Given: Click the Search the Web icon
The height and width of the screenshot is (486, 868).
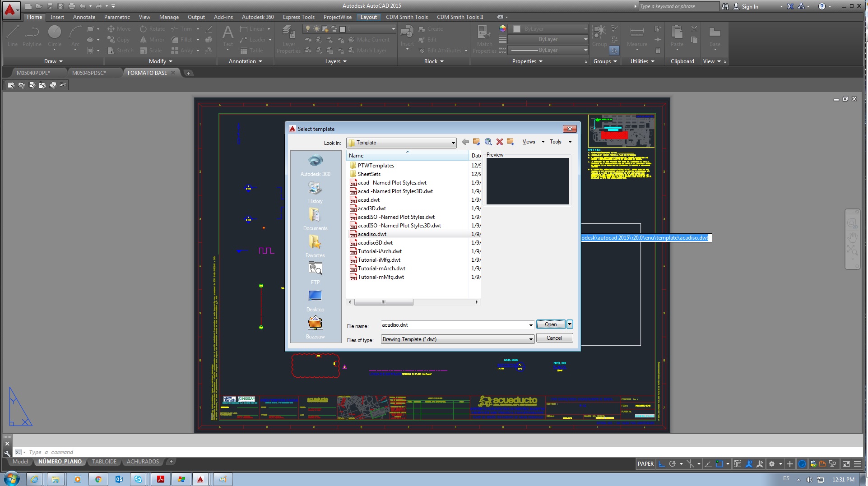Looking at the screenshot, I should click(x=488, y=142).
